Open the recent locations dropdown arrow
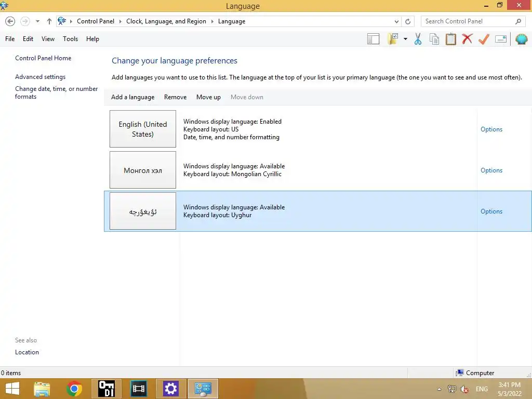Viewport: 532px width, 399px height. click(x=37, y=21)
